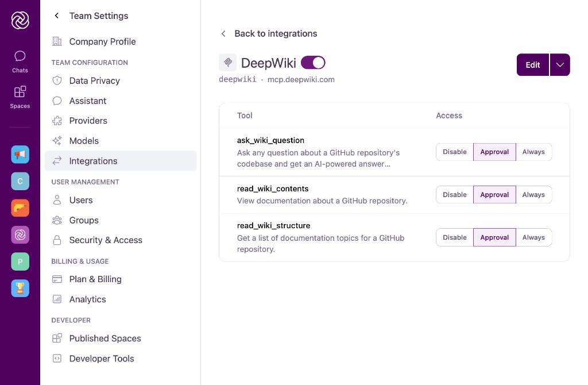Click the Team Settings title

99,16
